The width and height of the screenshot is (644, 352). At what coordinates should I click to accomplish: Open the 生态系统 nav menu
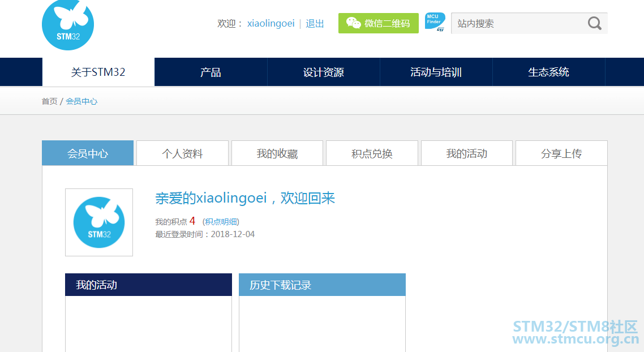pyautogui.click(x=548, y=72)
